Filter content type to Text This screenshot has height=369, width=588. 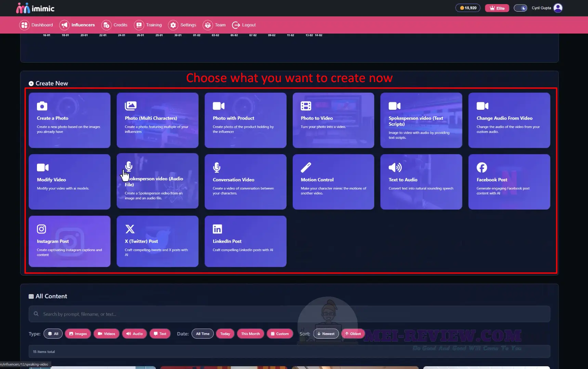pos(160,334)
